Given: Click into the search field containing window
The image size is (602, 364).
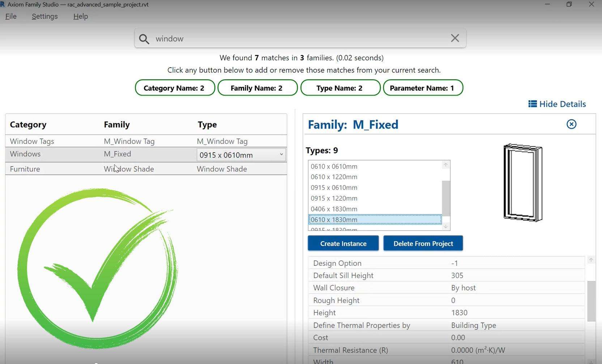Looking at the screenshot, I should click(300, 38).
